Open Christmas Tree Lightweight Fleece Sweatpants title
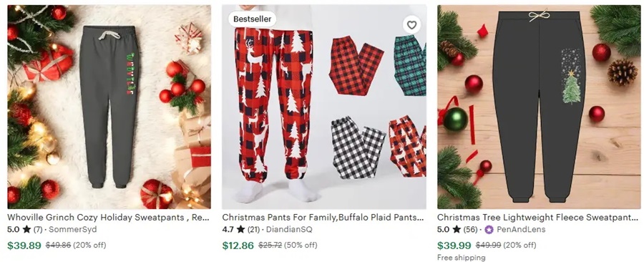Viewport: 644px width, 262px height. pyautogui.click(x=538, y=217)
